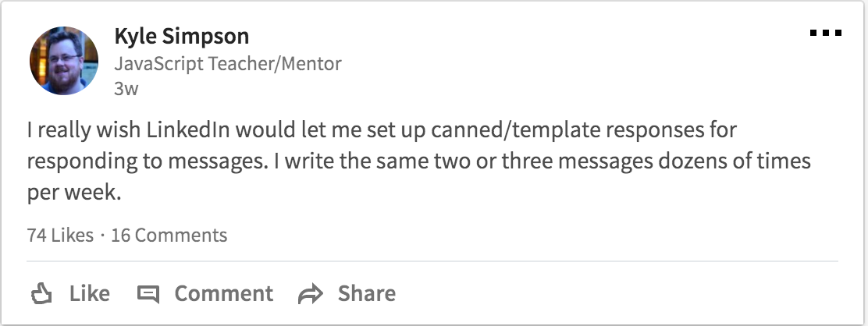This screenshot has height=326, width=868.
Task: Click "per week." ending the post
Action: 74,195
